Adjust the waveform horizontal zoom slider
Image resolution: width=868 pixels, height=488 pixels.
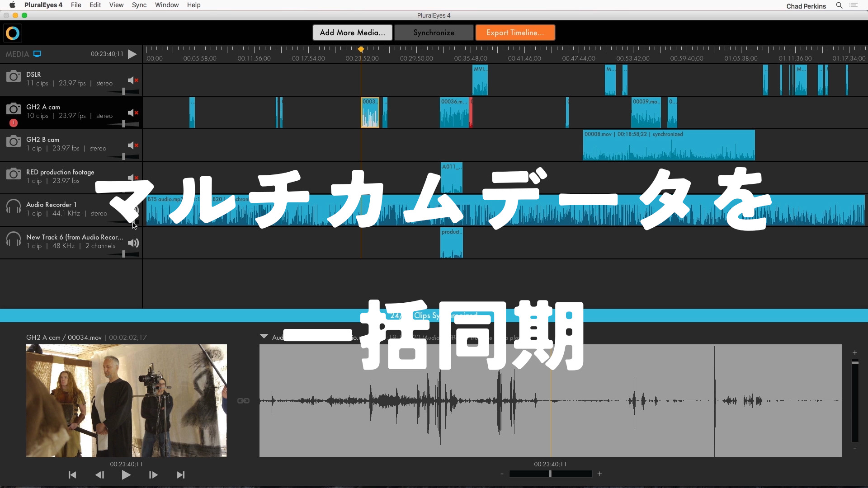pos(551,474)
